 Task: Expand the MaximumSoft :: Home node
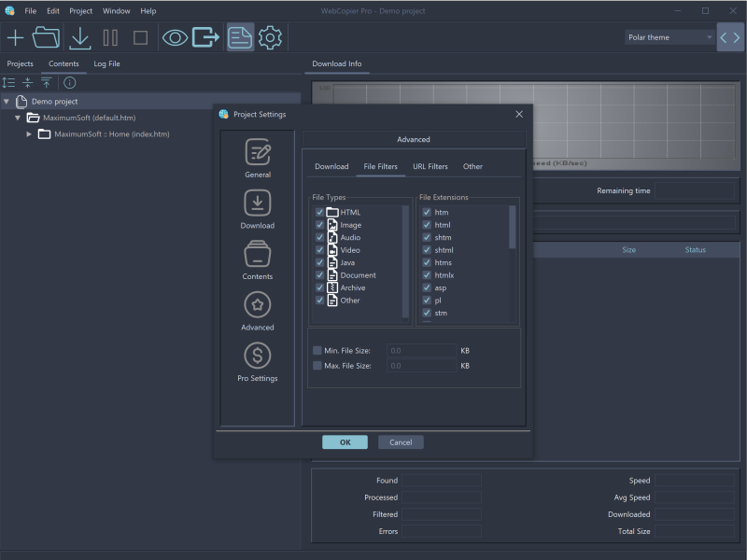coord(29,134)
